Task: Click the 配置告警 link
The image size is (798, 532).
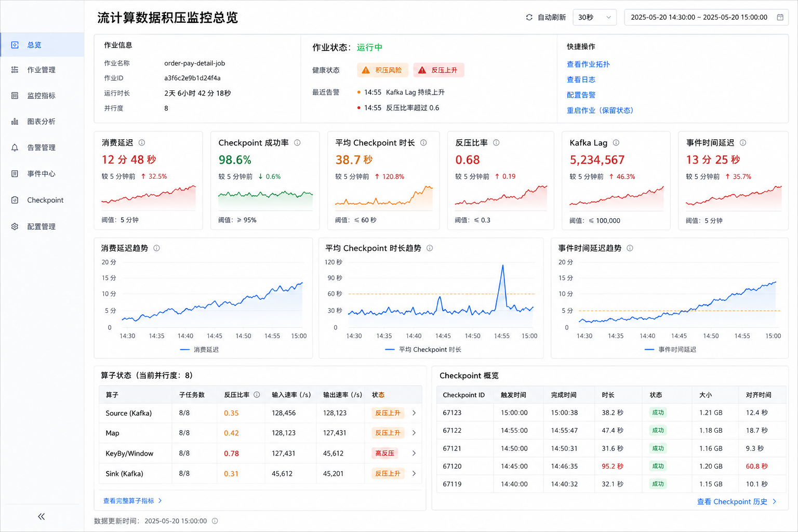Action: pos(581,95)
